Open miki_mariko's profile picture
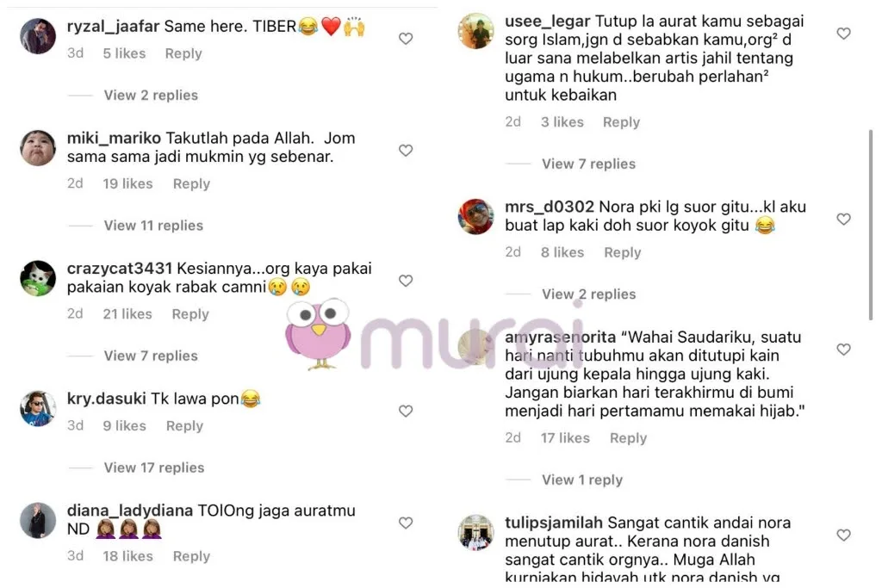Viewport: 882px width, 588px height. (x=38, y=148)
